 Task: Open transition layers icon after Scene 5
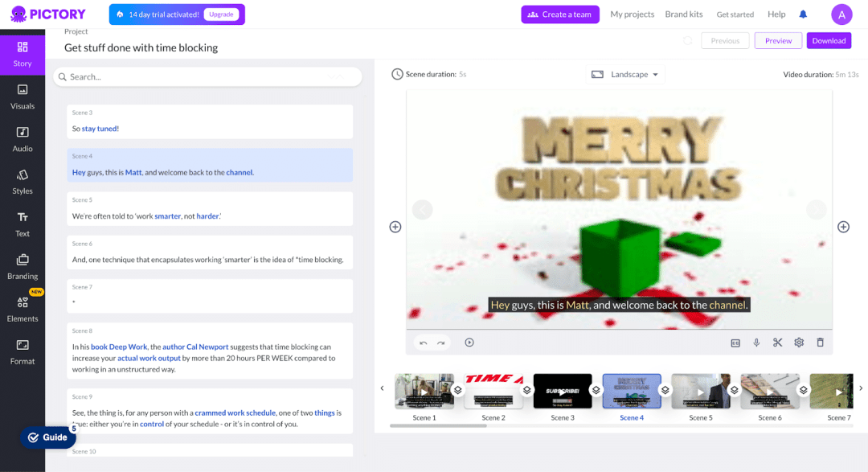[734, 390]
